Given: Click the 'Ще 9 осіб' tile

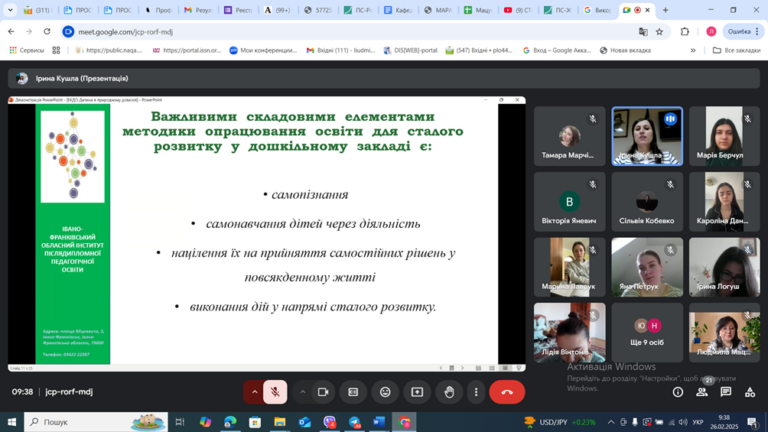Looking at the screenshot, I should tap(647, 332).
